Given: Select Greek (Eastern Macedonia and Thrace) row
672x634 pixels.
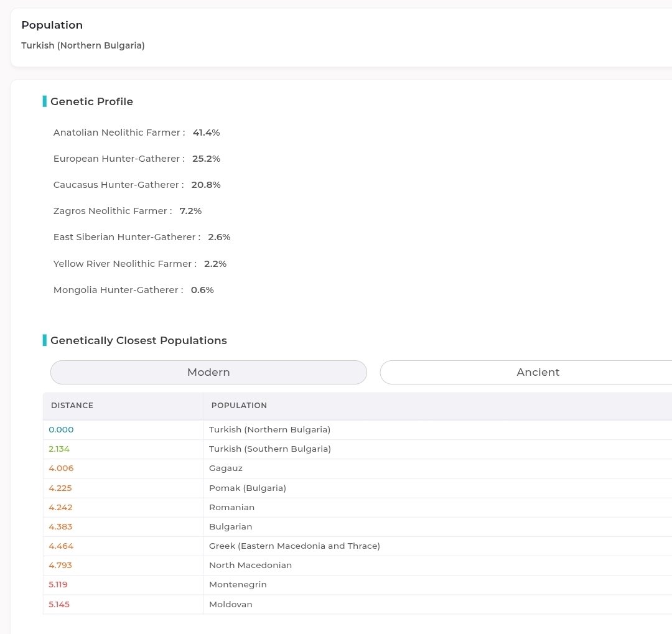Looking at the screenshot, I should pos(357,546).
